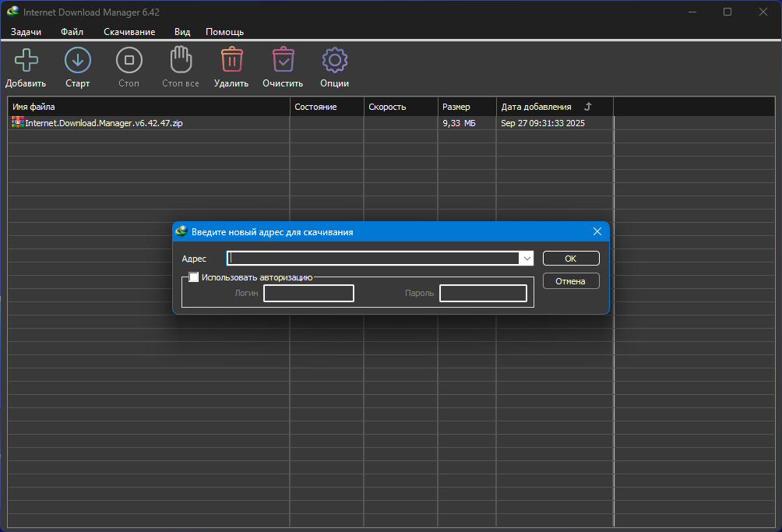The width and height of the screenshot is (782, 532).
Task: Click the Стоп toolbar icon
Action: point(129,60)
